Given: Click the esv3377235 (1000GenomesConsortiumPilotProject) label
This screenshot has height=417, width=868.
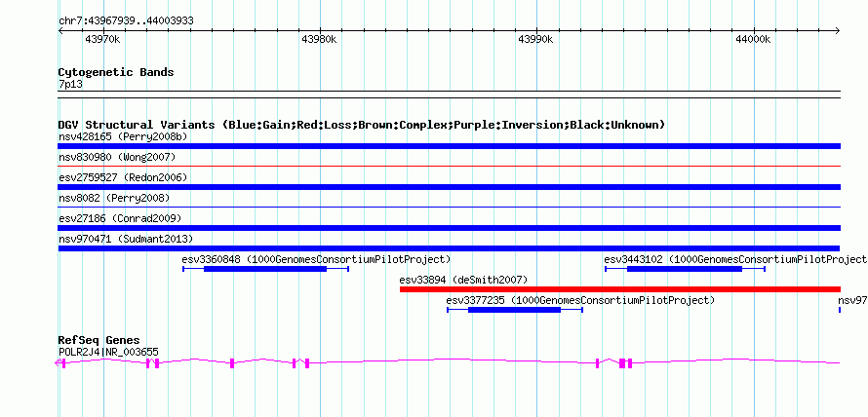Looking at the screenshot, I should tap(580, 300).
